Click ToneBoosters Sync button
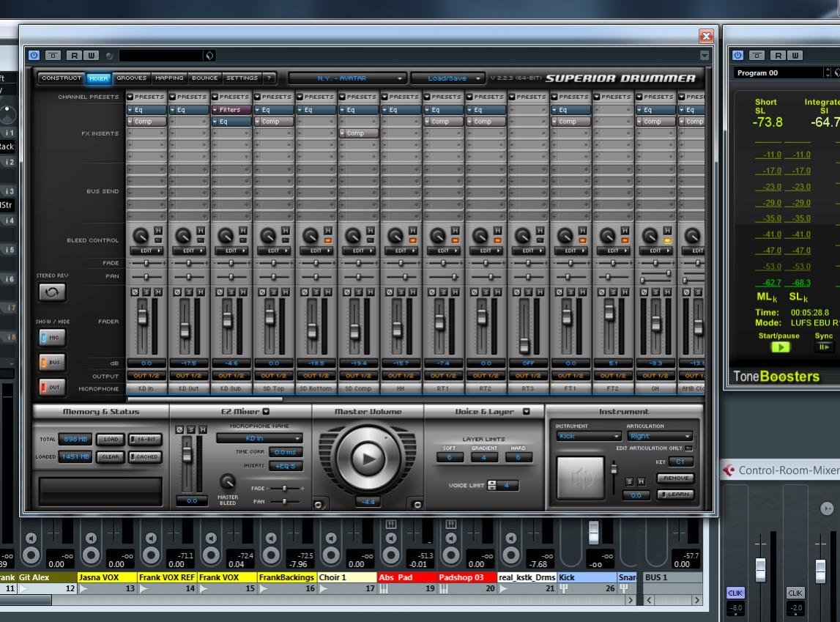This screenshot has height=622, width=840. click(x=824, y=347)
